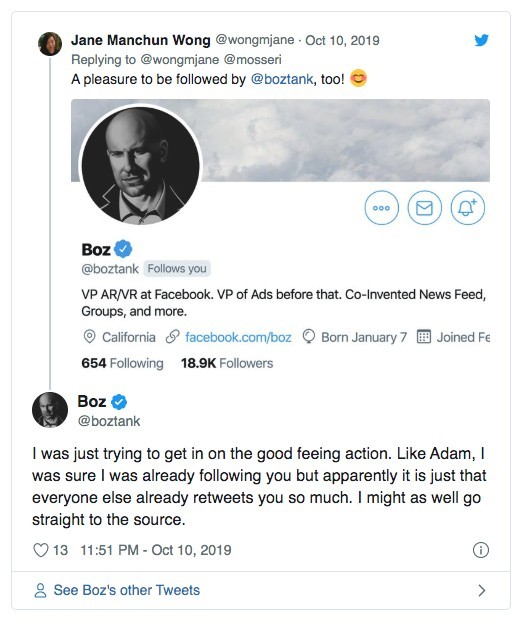Open the three-dots more options button

(x=381, y=208)
